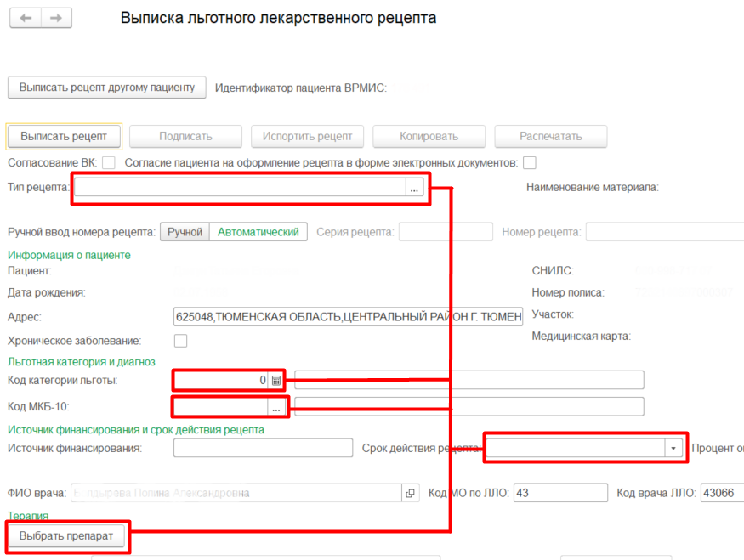The width and height of the screenshot is (744, 560).
Task: Click the back navigation arrow
Action: pyautogui.click(x=26, y=18)
